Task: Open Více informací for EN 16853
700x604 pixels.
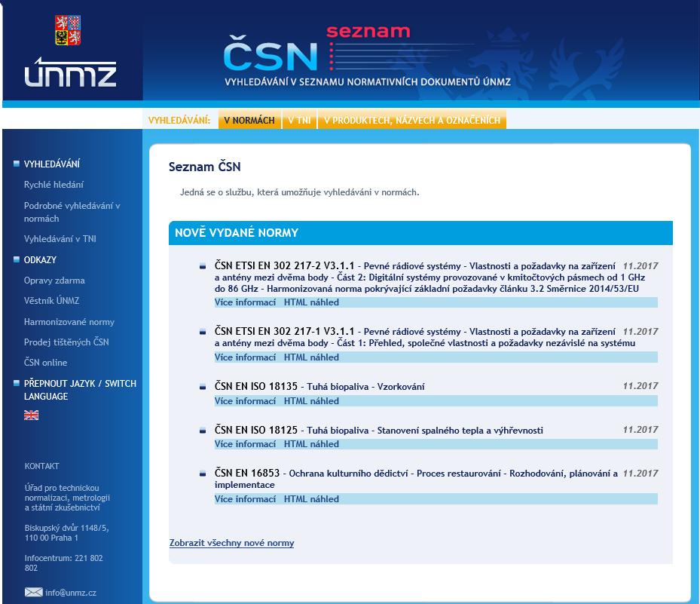Action: point(245,499)
